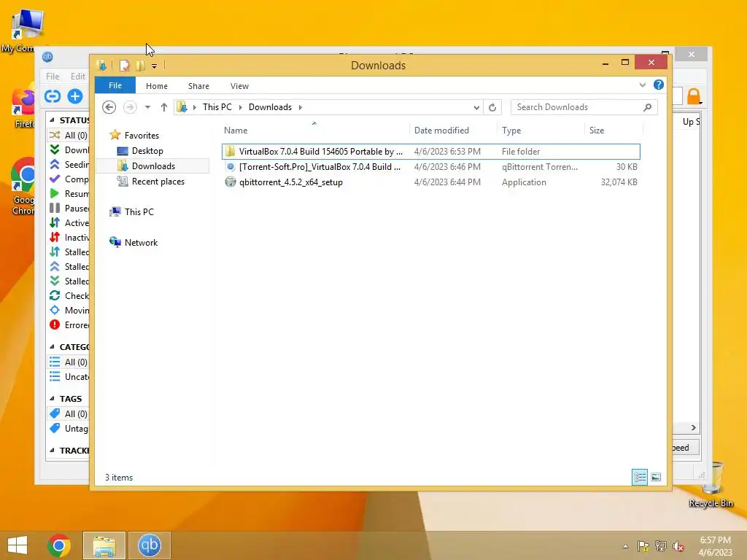Screen dimensions: 747x560
Task: Click This PC in the breadcrumb
Action: pos(217,107)
